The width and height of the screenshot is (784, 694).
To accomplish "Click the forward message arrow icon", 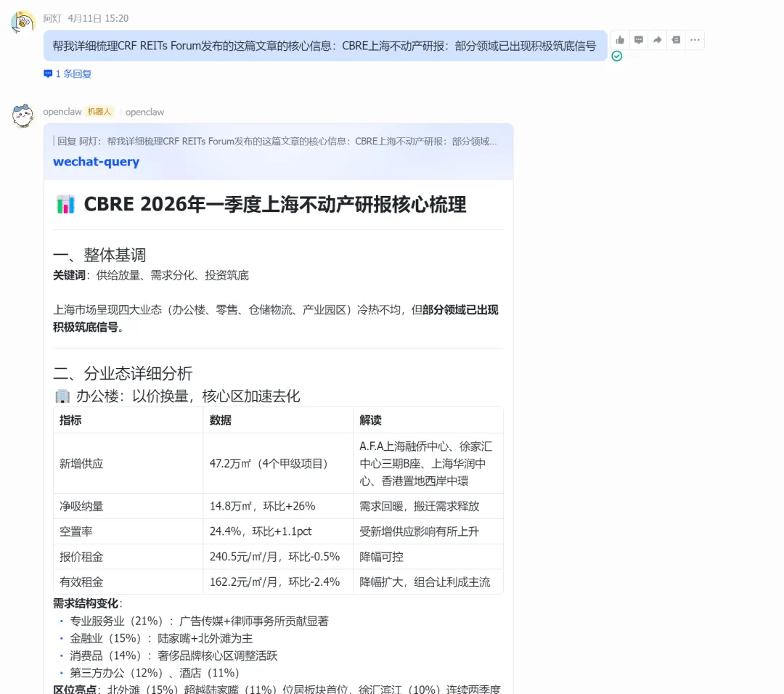I will [x=657, y=40].
